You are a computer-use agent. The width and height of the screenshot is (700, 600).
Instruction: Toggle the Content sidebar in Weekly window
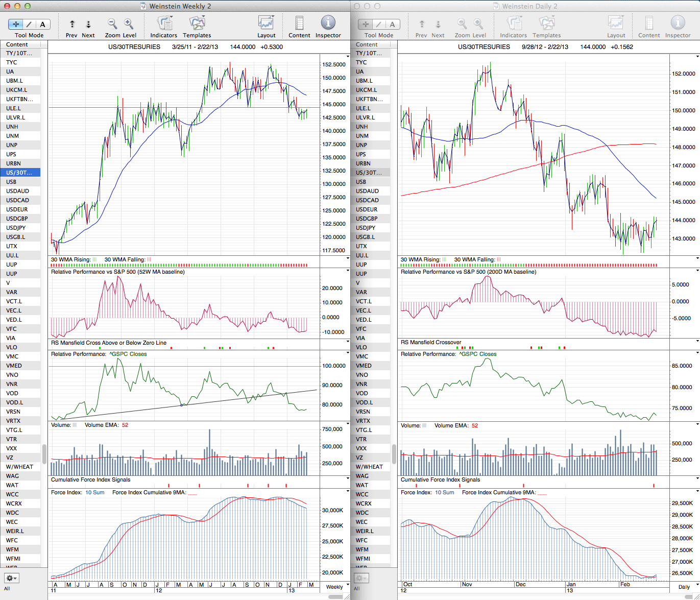tap(299, 23)
